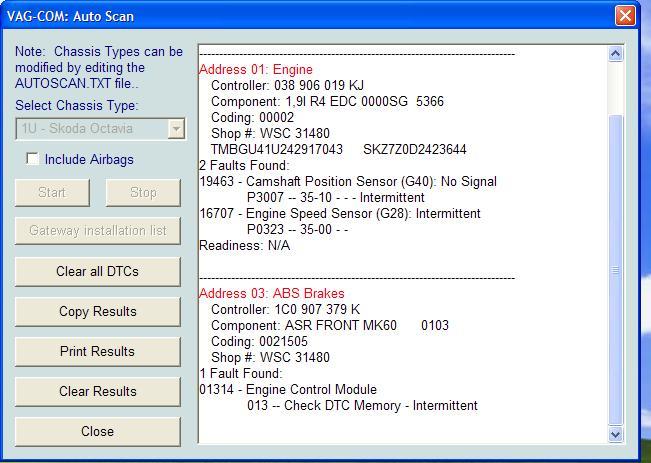The height and width of the screenshot is (463, 651).
Task: Click the 'P0323 -- 35-00' line
Action: [x=298, y=229]
